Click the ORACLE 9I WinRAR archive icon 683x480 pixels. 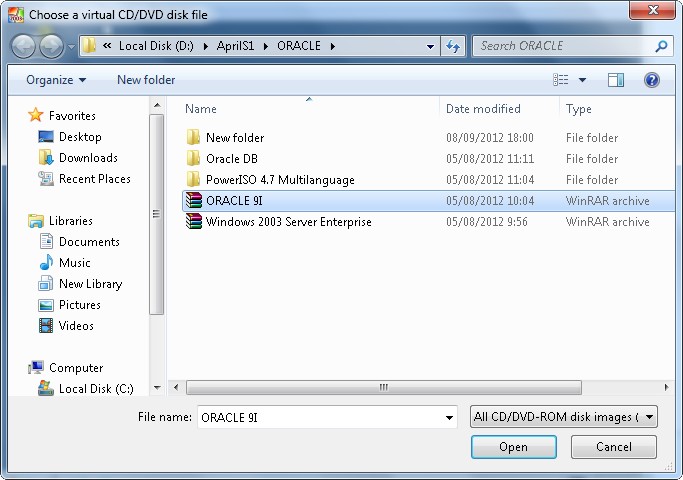click(x=193, y=200)
